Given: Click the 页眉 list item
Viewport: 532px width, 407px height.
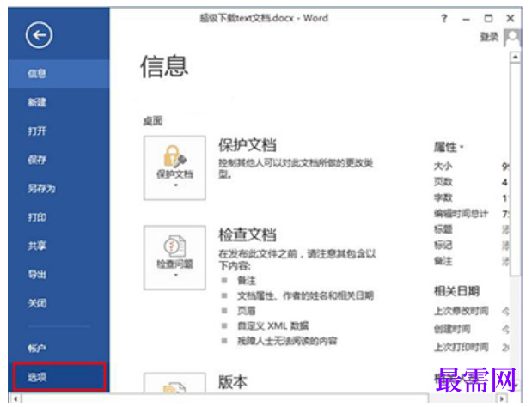Looking at the screenshot, I should click(247, 311).
